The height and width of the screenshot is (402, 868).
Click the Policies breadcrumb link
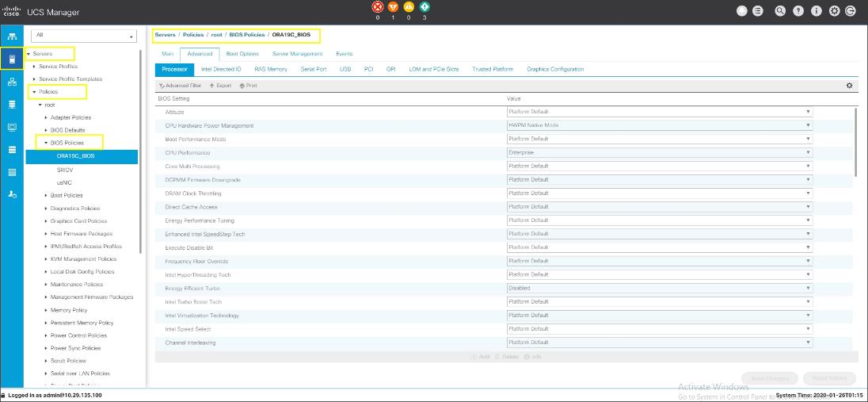193,34
